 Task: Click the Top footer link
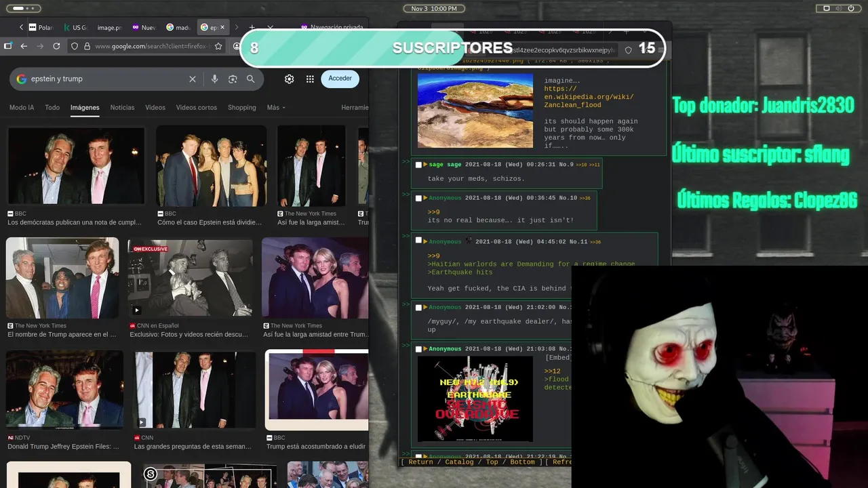492,462
